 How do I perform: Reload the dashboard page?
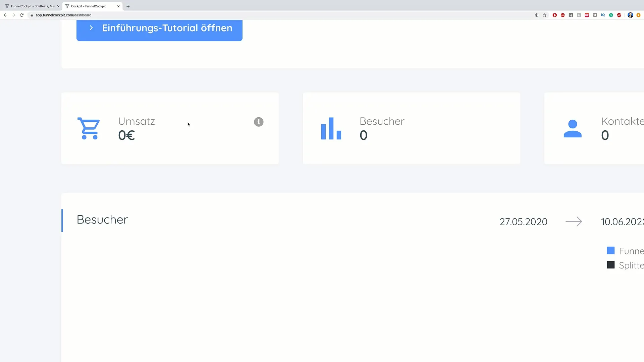[22, 15]
